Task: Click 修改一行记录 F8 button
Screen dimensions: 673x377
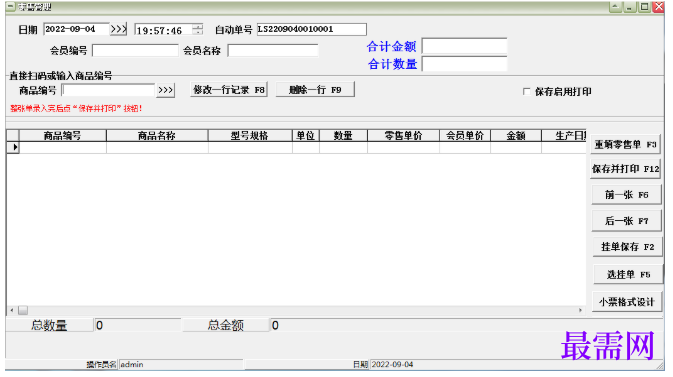Action: coord(229,90)
